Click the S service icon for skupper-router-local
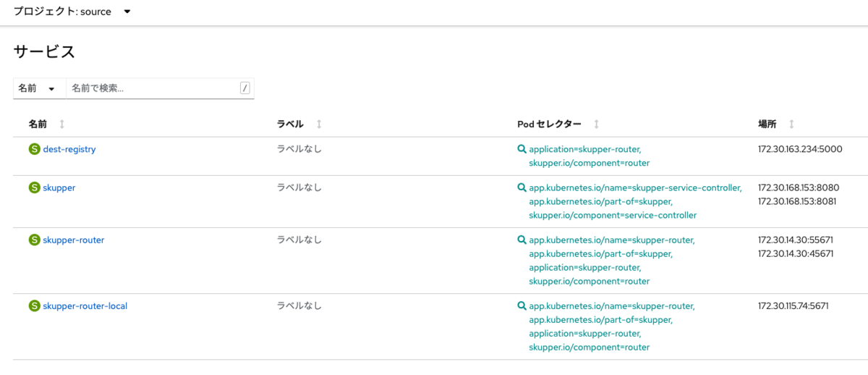The width and height of the screenshot is (868, 375). click(34, 306)
